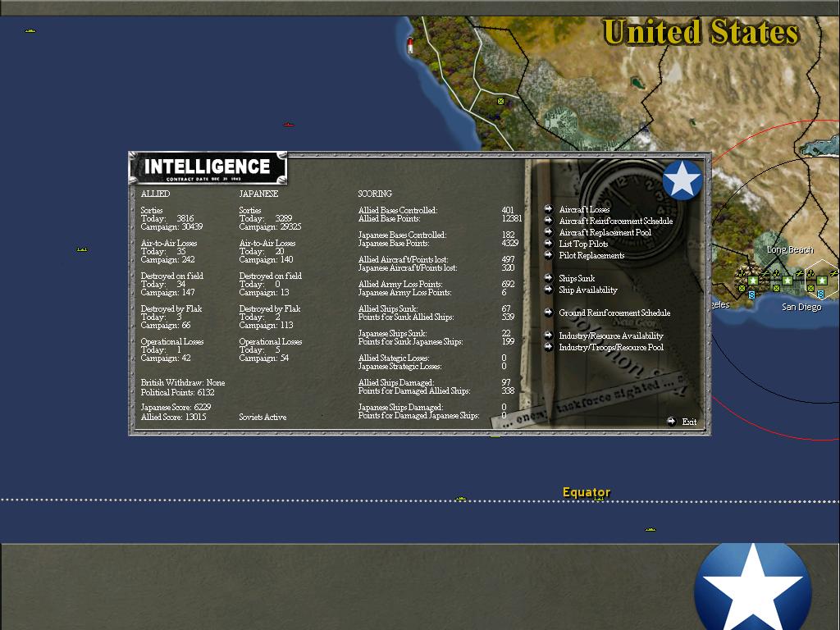
Task: Click the 'Japanese Ships Sunk:' row
Action: [435, 333]
